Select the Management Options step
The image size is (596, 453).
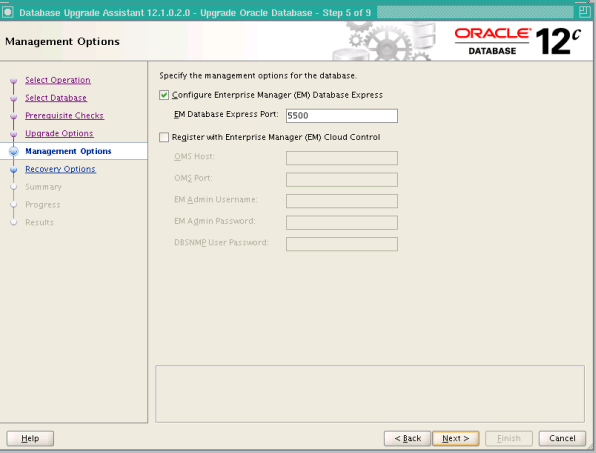coord(68,151)
